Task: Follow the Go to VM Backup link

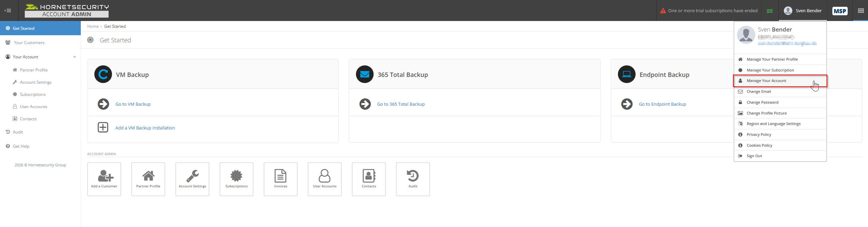Action: point(133,104)
